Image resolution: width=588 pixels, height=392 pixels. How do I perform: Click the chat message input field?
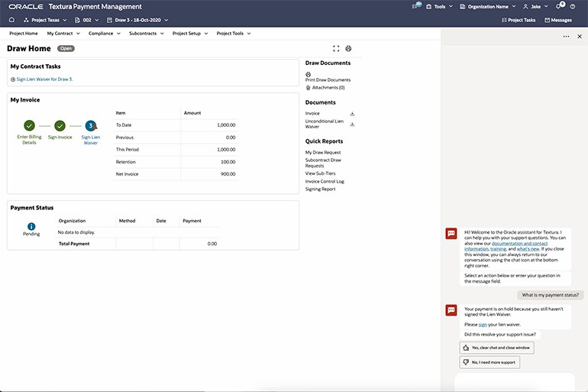click(515, 382)
